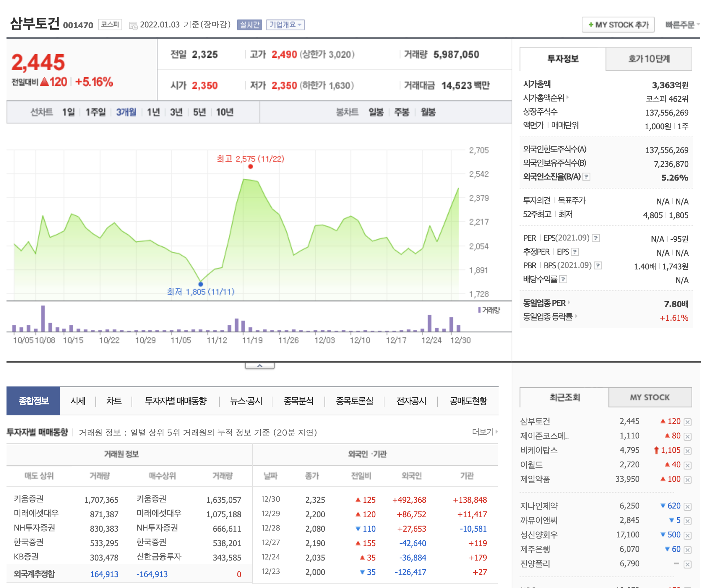The height and width of the screenshot is (588, 706).
Task: Click help icon beside 외국인소진율(B/A)
Action: coord(587,177)
